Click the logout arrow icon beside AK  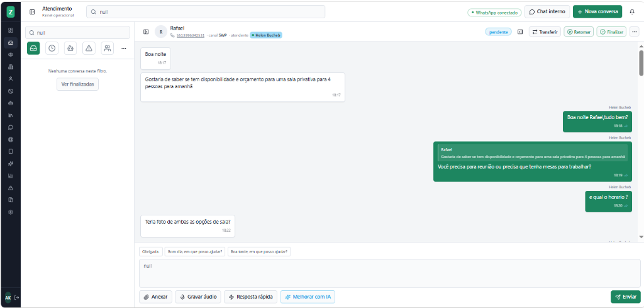16,297
